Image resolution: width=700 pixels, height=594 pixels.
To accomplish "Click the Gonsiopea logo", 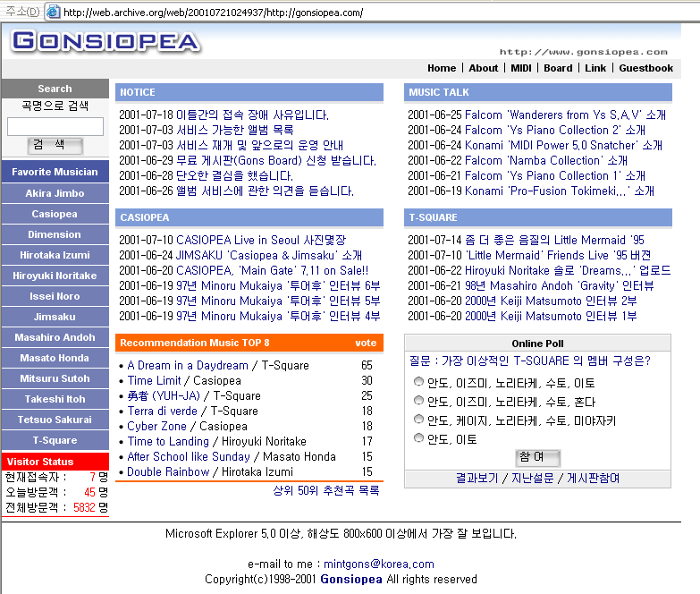I will click(x=105, y=41).
